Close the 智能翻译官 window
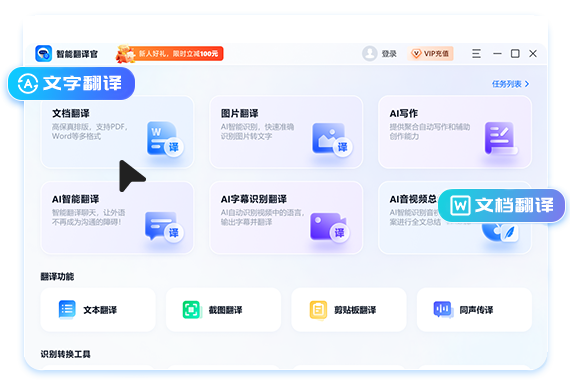Screen dimensions: 570x384 pos(533,53)
